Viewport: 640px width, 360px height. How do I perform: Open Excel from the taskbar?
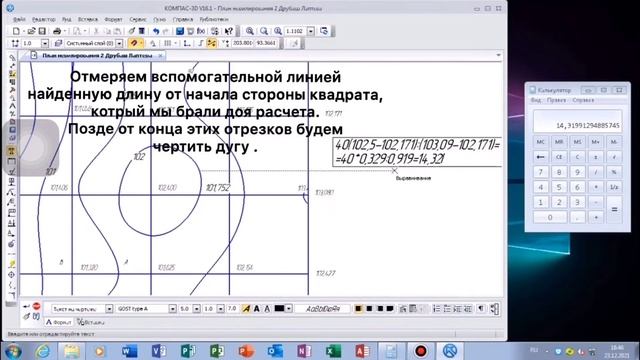pos(333,351)
